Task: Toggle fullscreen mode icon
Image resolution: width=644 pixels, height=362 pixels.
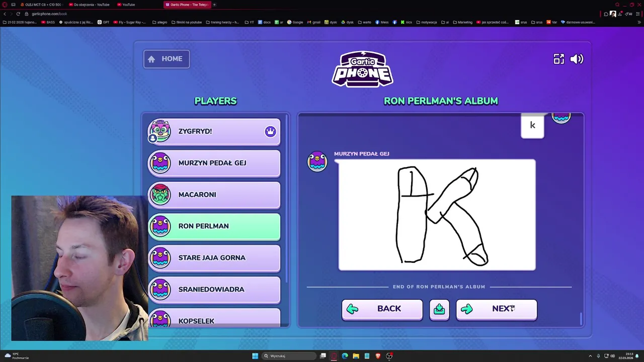Action: pyautogui.click(x=559, y=59)
